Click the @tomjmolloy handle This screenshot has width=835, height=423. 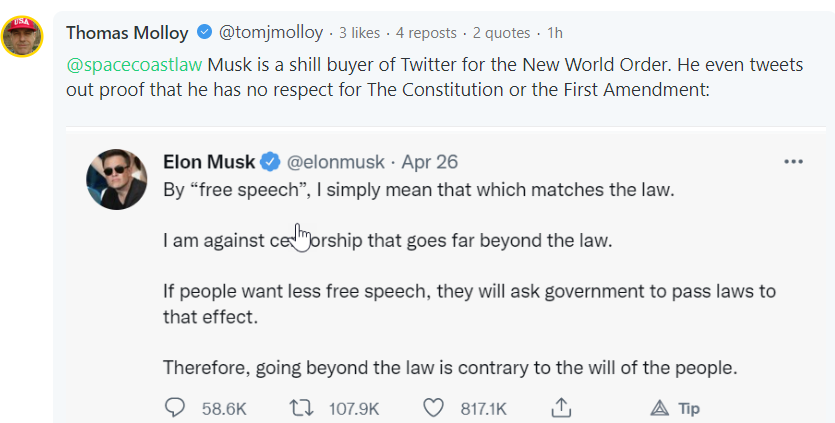pyautogui.click(x=271, y=33)
